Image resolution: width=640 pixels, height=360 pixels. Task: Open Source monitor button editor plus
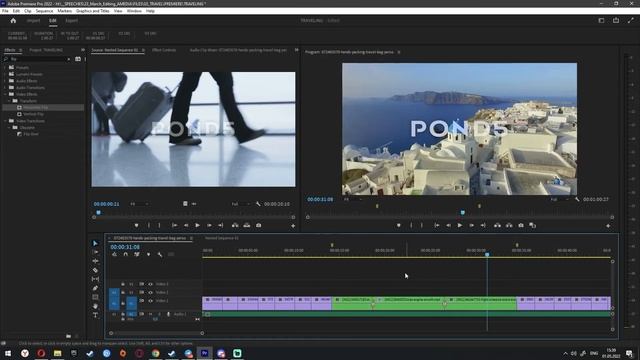[x=293, y=226]
